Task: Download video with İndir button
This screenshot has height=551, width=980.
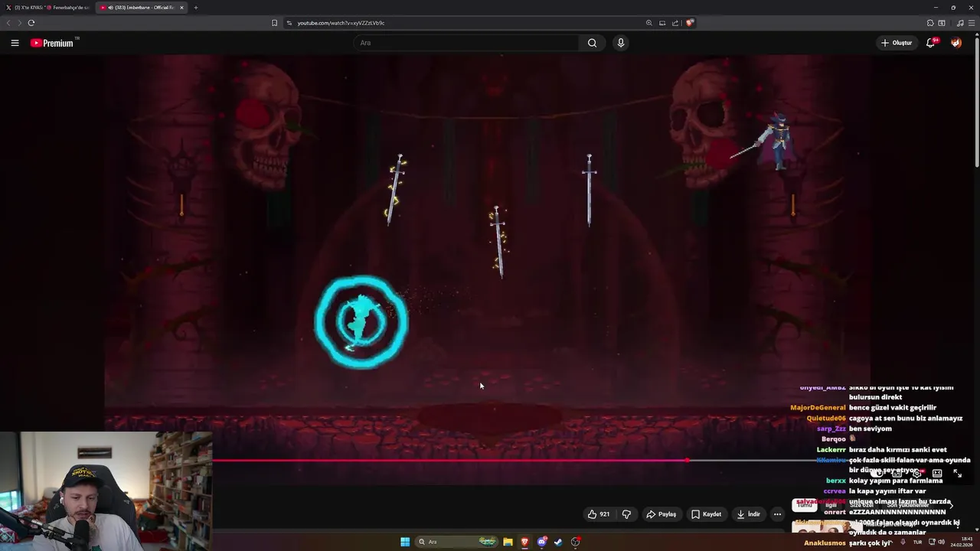Action: pyautogui.click(x=748, y=514)
